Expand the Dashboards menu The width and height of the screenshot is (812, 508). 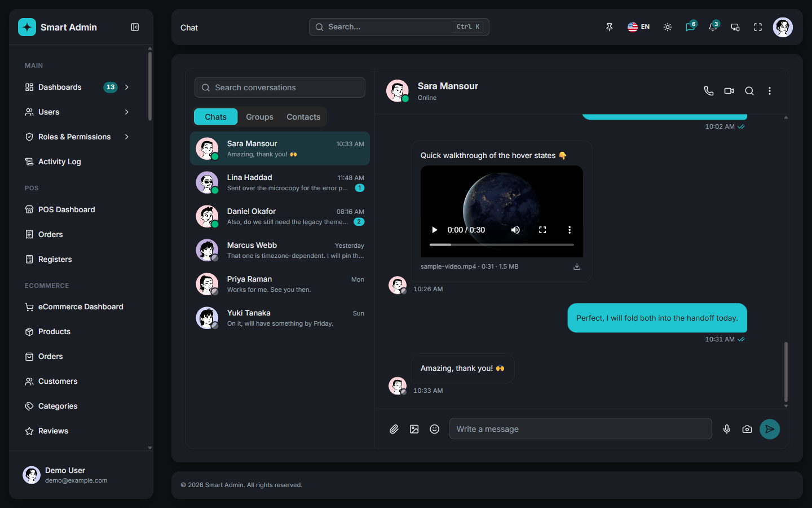pos(78,87)
